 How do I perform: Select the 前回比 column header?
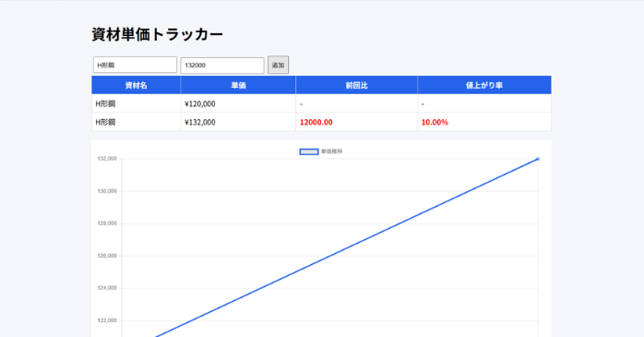tap(356, 85)
